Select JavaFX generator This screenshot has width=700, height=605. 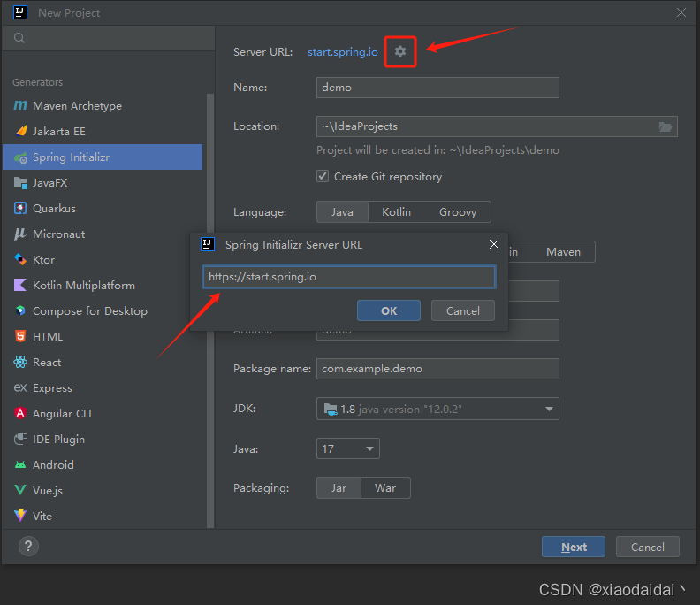pyautogui.click(x=103, y=183)
